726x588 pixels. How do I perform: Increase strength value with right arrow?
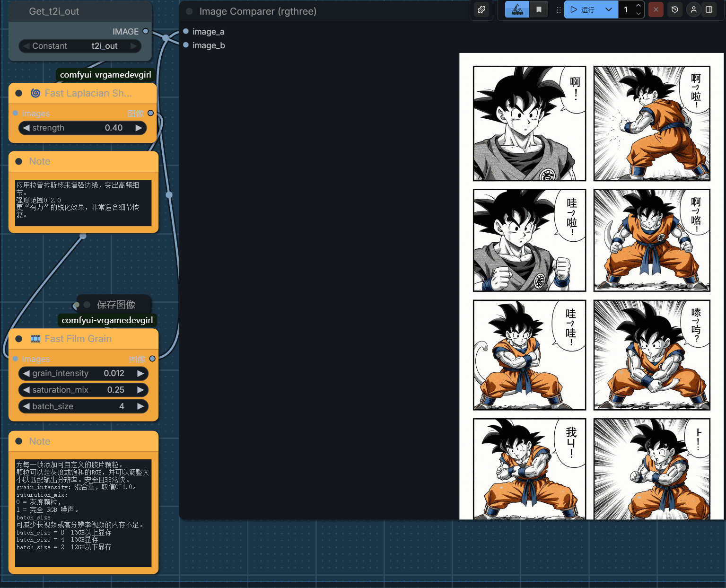(x=139, y=128)
